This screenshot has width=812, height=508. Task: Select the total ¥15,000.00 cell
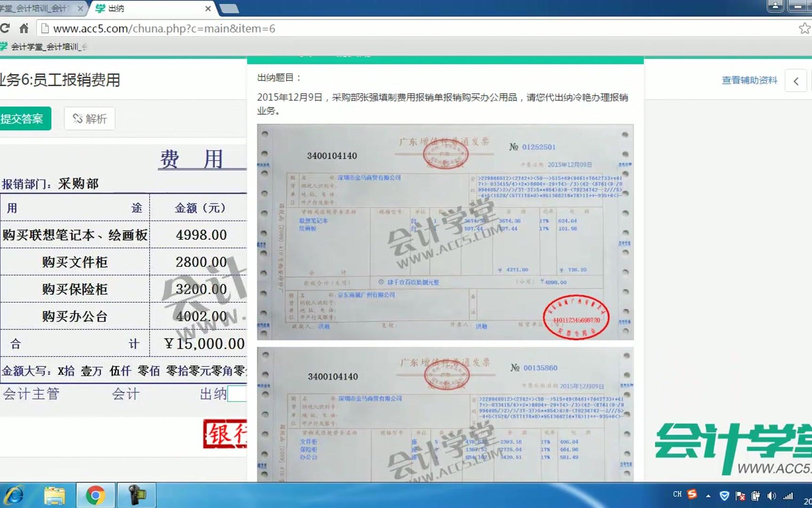(204, 344)
